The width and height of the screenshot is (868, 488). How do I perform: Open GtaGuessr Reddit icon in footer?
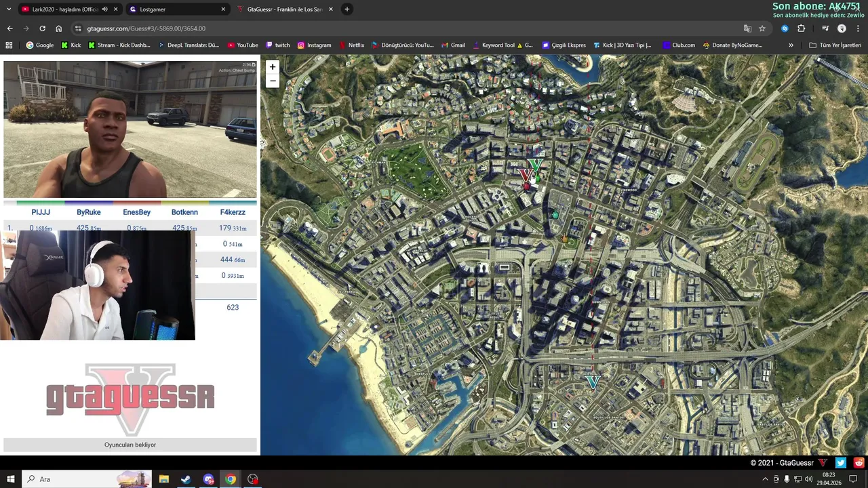pos(859,463)
